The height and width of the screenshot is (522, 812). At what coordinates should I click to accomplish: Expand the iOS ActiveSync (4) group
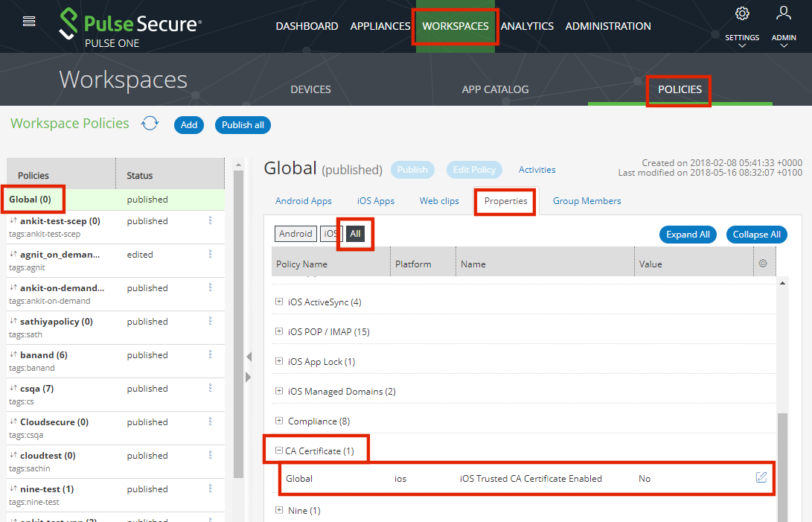[279, 301]
